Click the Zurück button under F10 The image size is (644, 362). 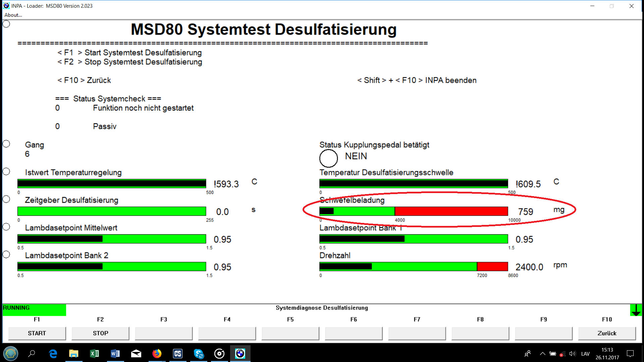[607, 333]
